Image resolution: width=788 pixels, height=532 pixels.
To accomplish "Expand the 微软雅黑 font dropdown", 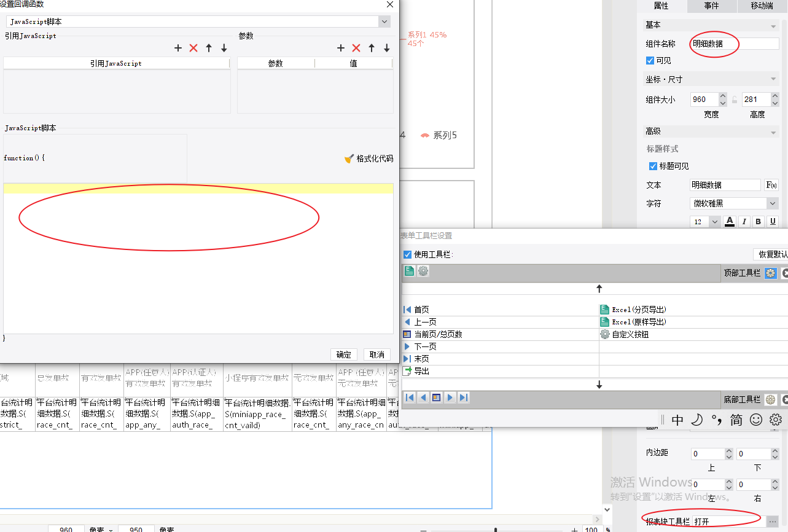I will point(772,203).
